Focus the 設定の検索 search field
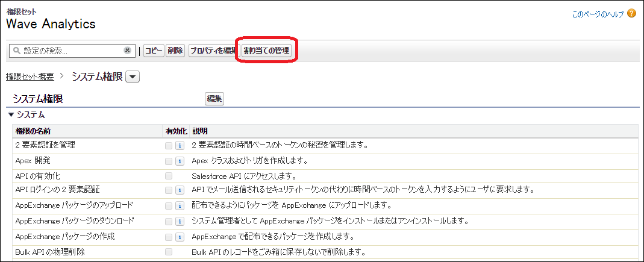The height and width of the screenshot is (262, 644). (72, 51)
